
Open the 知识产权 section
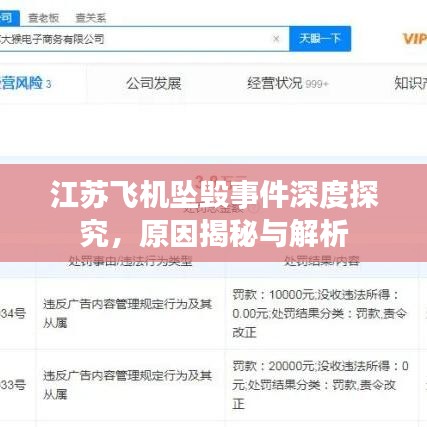(411, 83)
